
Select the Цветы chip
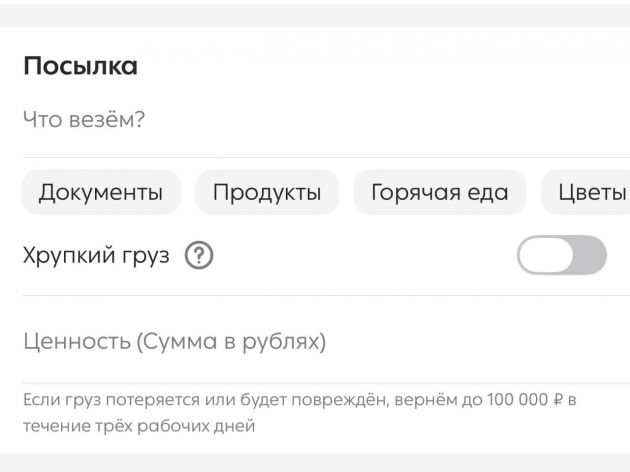coord(587,192)
